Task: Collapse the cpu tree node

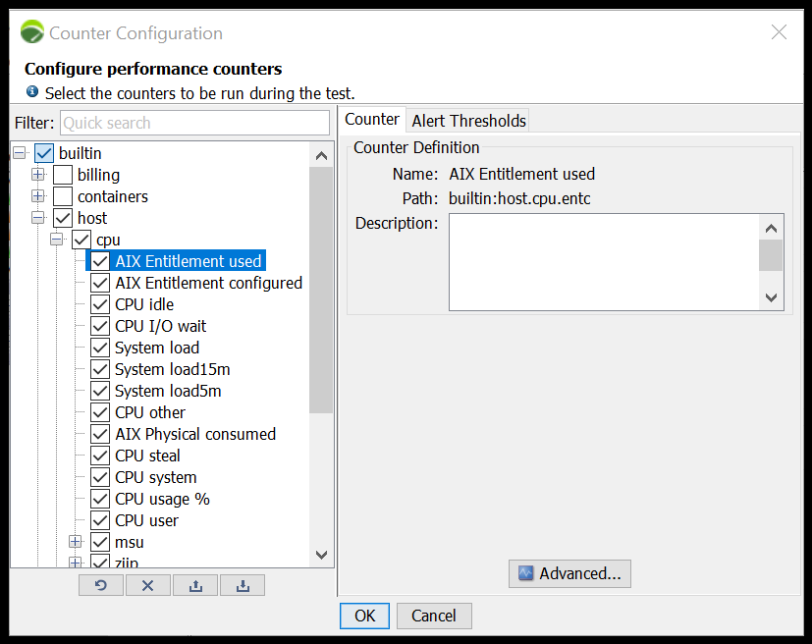Action: pyautogui.click(x=57, y=240)
